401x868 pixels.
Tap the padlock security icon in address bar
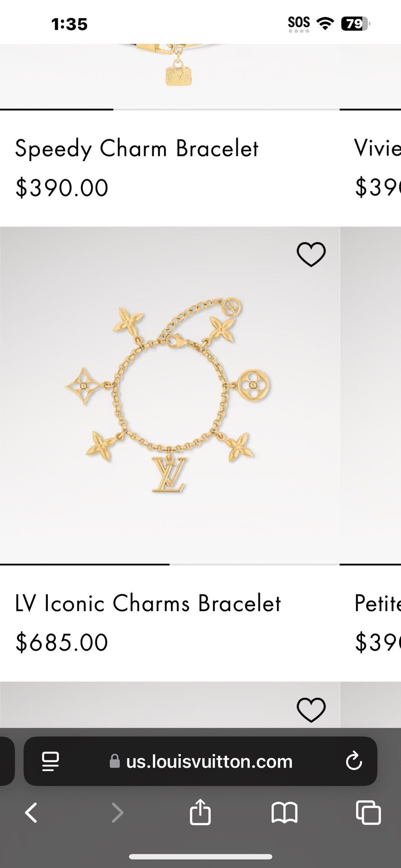click(x=115, y=761)
